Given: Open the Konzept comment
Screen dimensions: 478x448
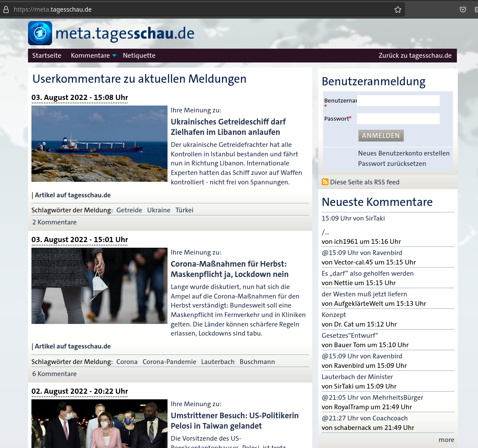Looking at the screenshot, I should coord(334,315).
